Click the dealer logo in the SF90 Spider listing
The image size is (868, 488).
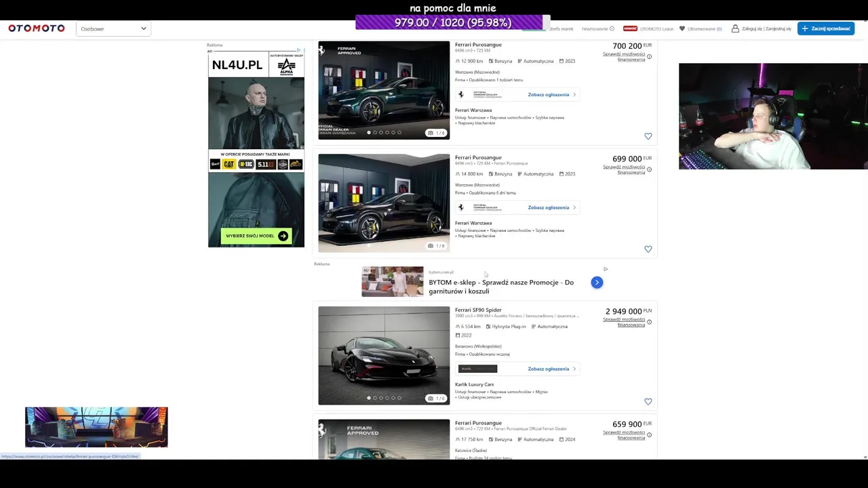tap(477, 369)
